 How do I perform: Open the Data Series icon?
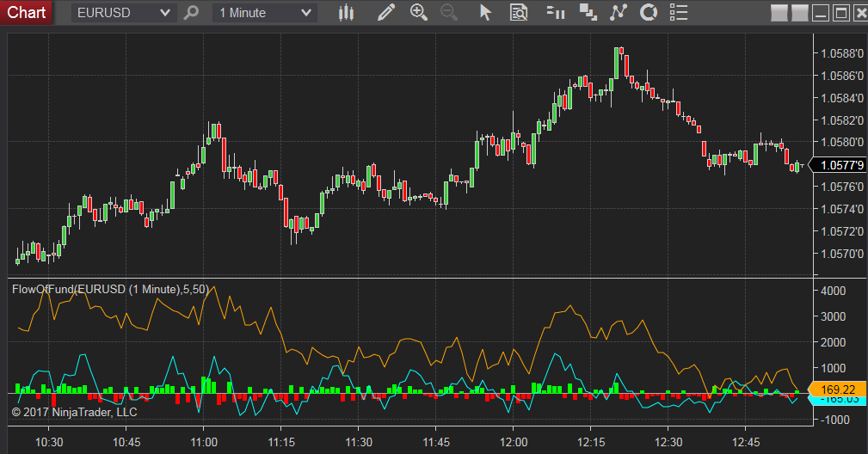588,12
